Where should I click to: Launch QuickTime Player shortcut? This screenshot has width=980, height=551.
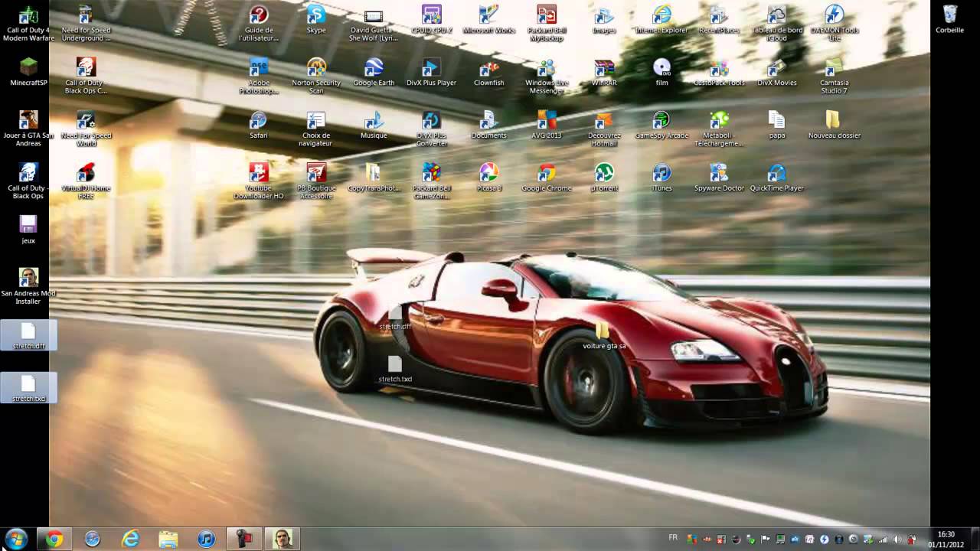(x=777, y=178)
